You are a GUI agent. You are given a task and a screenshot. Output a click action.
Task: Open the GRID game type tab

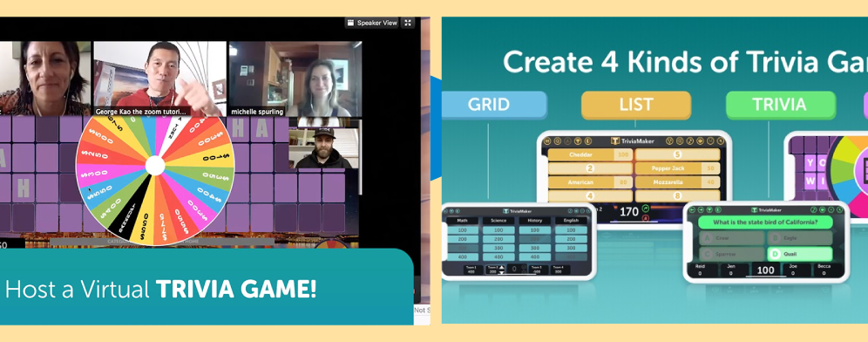click(x=494, y=105)
